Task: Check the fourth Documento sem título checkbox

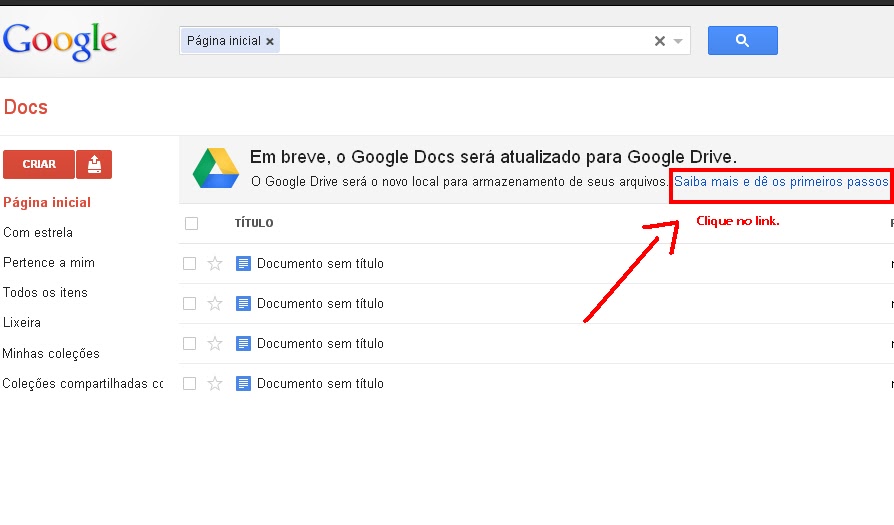Action: 189,383
